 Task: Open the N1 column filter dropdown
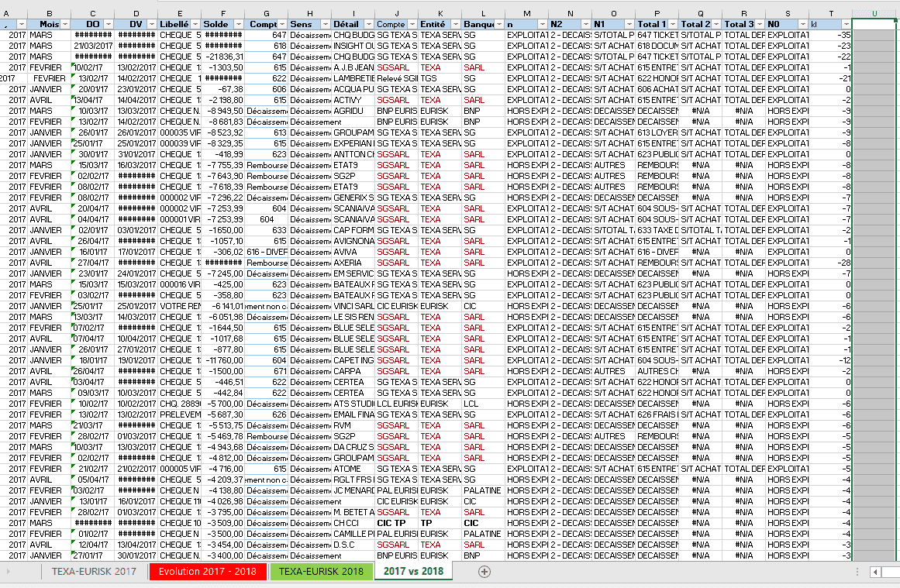coord(629,24)
